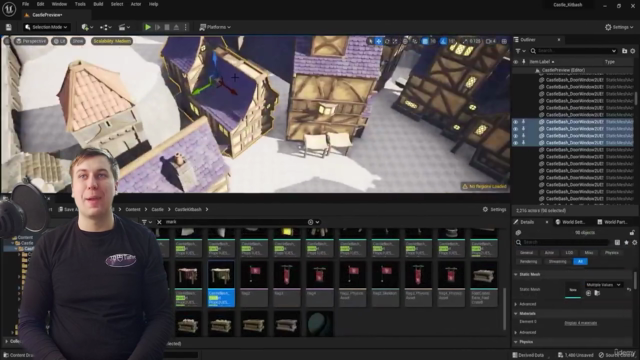Toggle visibility of last selected CastleBash_DoorWindow actor

point(516,143)
